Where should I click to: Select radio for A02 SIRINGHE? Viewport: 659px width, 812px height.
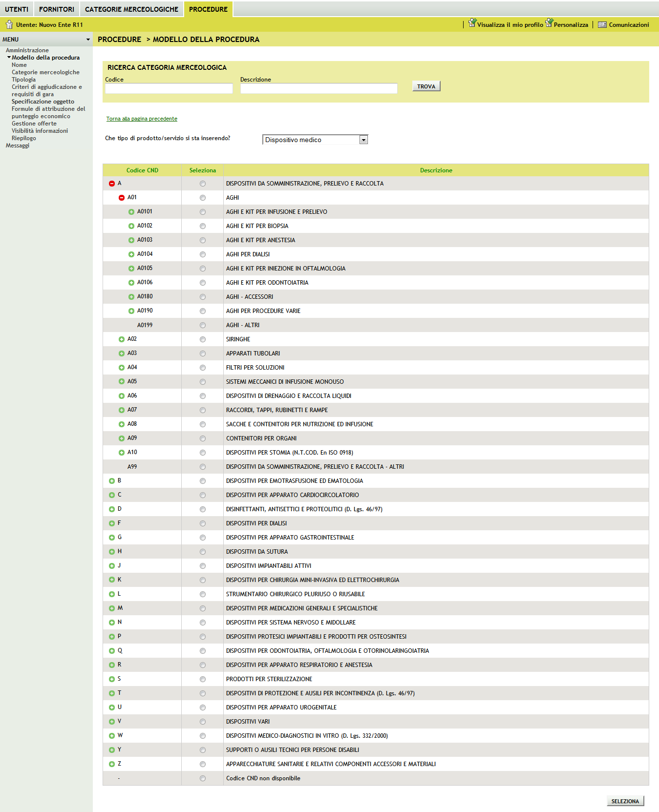203,339
